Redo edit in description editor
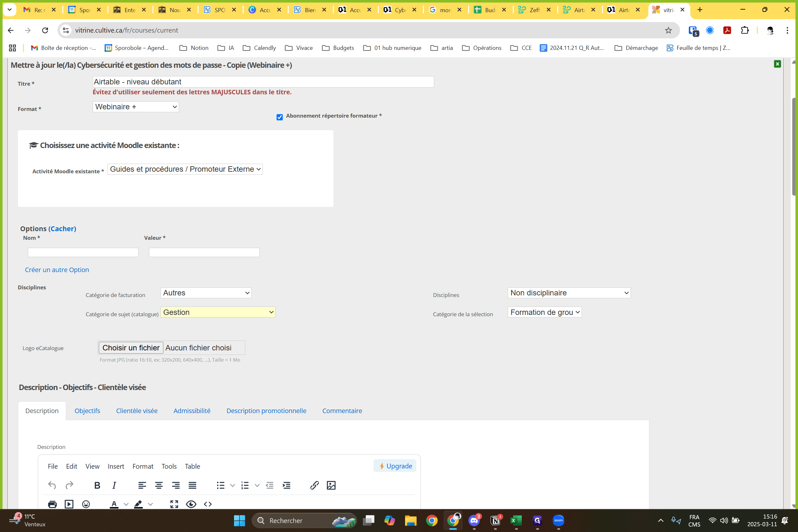The image size is (798, 532). pyautogui.click(x=69, y=485)
